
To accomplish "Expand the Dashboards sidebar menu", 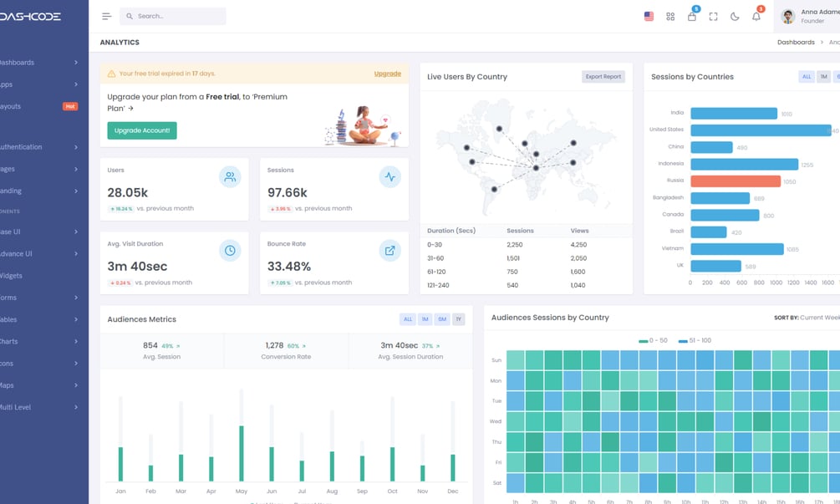I will click(x=38, y=63).
